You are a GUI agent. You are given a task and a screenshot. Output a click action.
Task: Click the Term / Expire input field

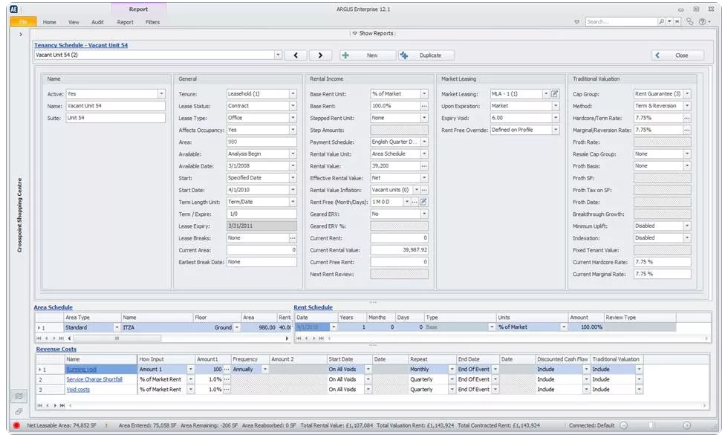coord(261,214)
